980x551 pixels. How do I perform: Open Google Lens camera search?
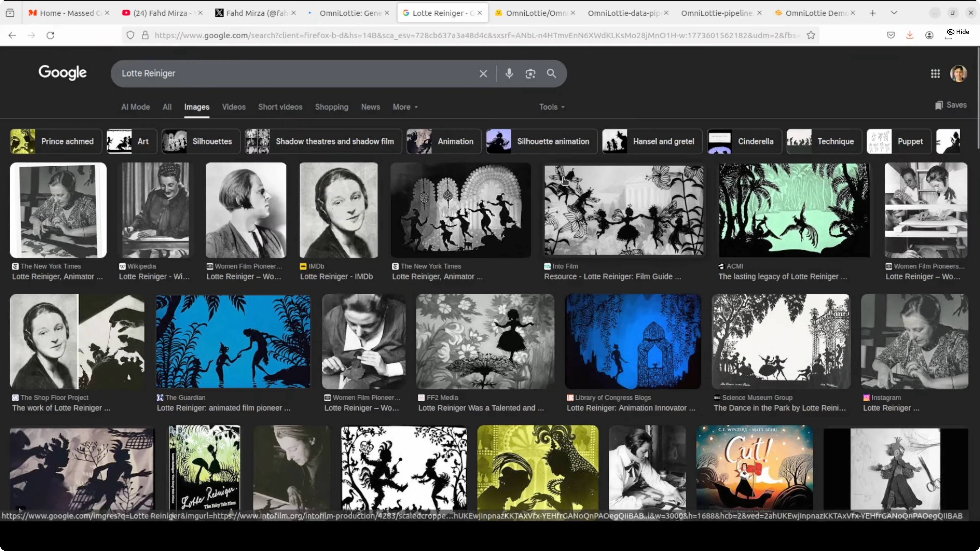[531, 73]
